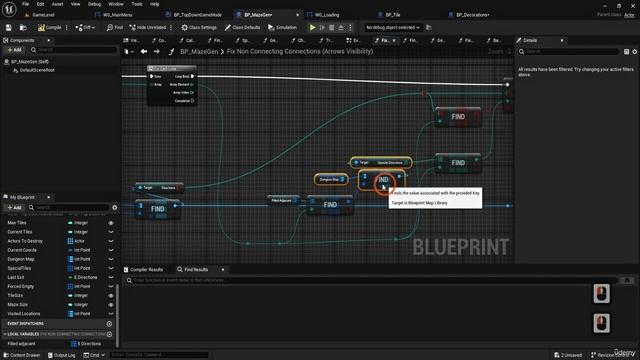Viewport: 640px width, 360px height.
Task: Toggle visibility eye for Dungeon Map
Action: point(111,259)
